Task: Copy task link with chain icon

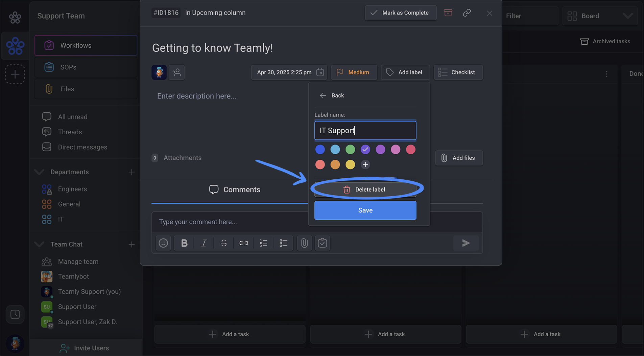Action: click(x=467, y=13)
